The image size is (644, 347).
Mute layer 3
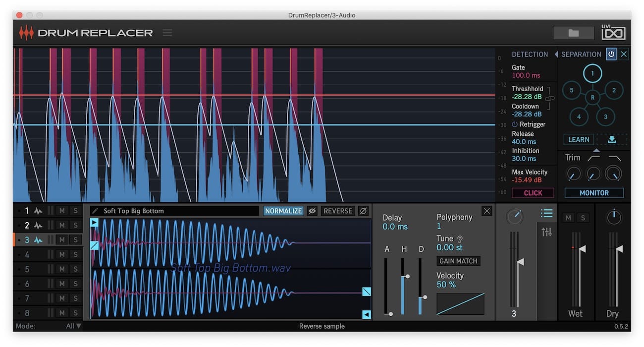[x=62, y=240]
